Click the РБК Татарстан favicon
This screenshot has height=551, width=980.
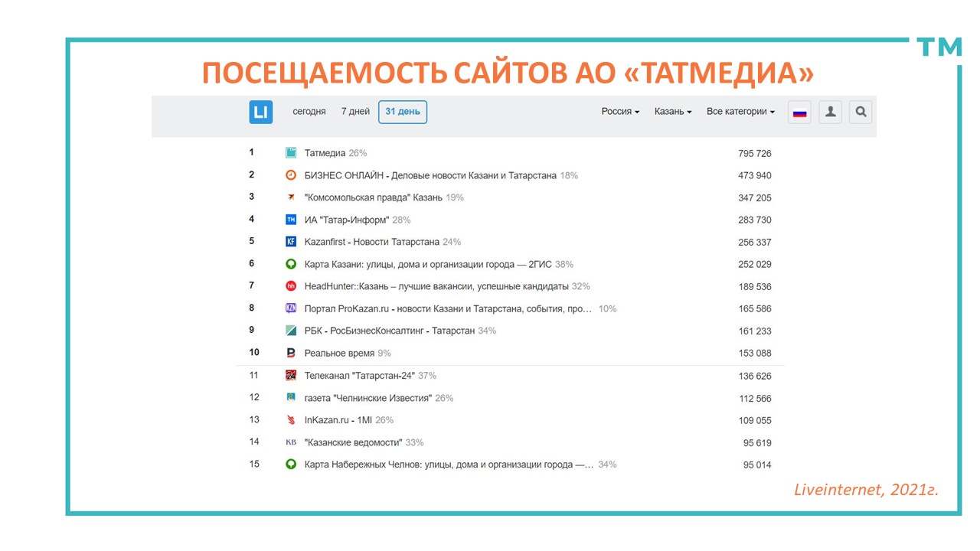[291, 331]
